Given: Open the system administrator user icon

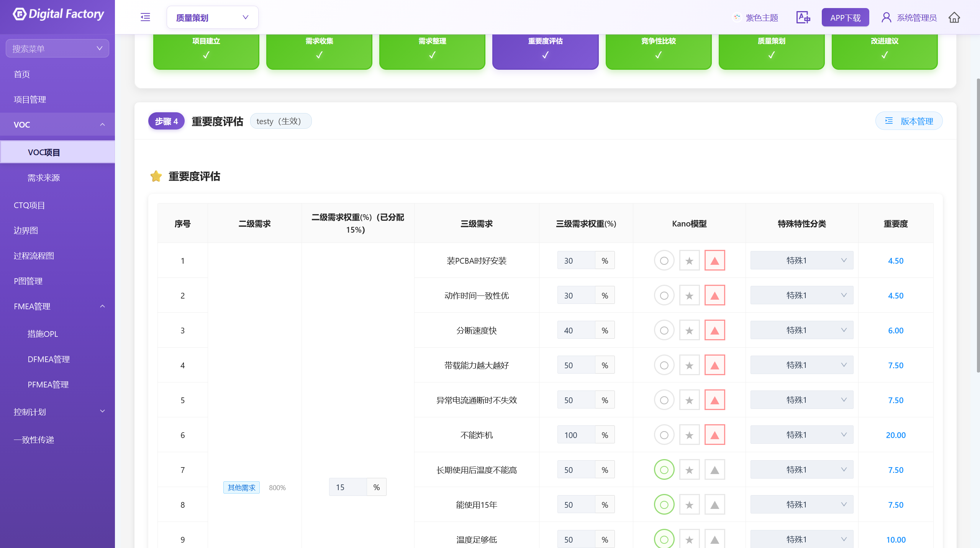Looking at the screenshot, I should [886, 17].
